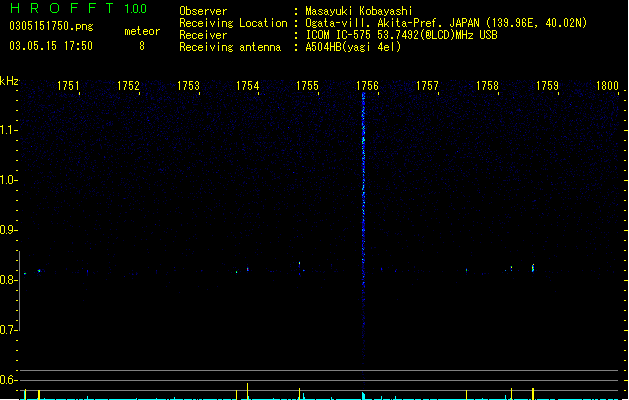Click the 0.6 kHz frequency label
This screenshot has height=400, width=629.
click(x=7, y=380)
